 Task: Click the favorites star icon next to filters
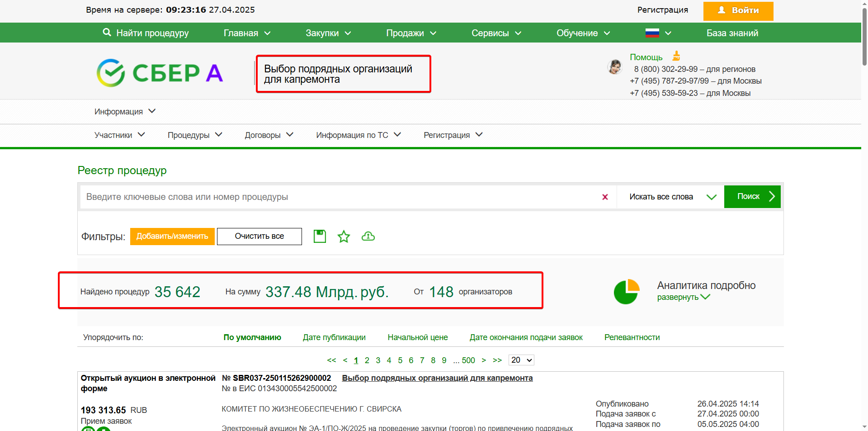[344, 236]
